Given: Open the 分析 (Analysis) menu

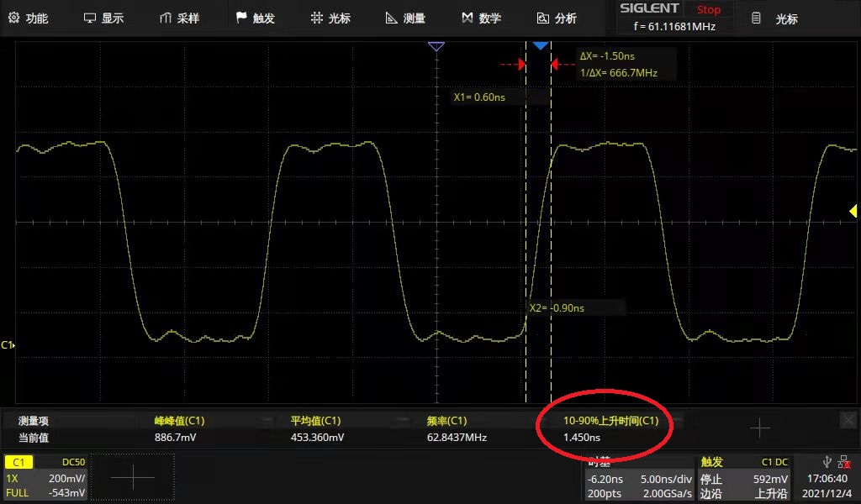Looking at the screenshot, I should (557, 18).
